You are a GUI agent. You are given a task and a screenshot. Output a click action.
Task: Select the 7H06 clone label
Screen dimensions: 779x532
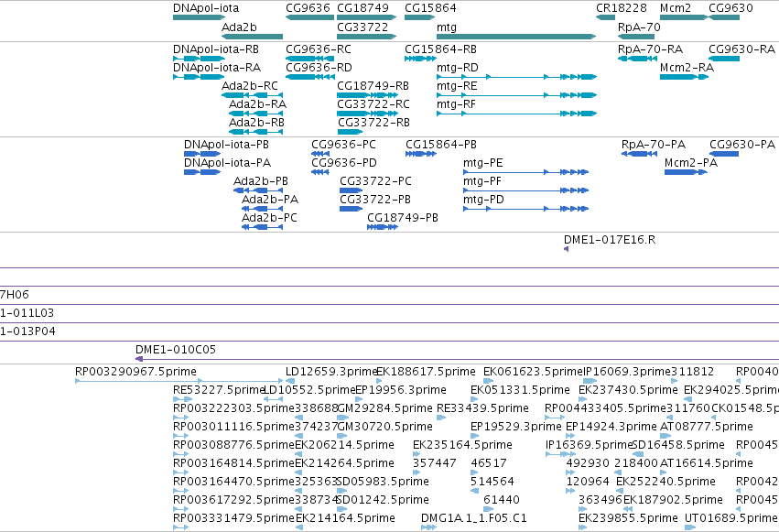pyautogui.click(x=15, y=295)
